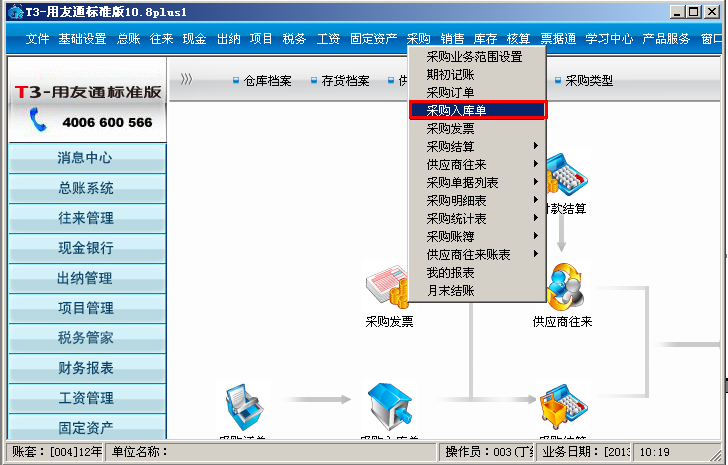Viewport: 728px width, 465px height.
Task: Click the T3 application title bar icon
Action: pyautogui.click(x=16, y=12)
